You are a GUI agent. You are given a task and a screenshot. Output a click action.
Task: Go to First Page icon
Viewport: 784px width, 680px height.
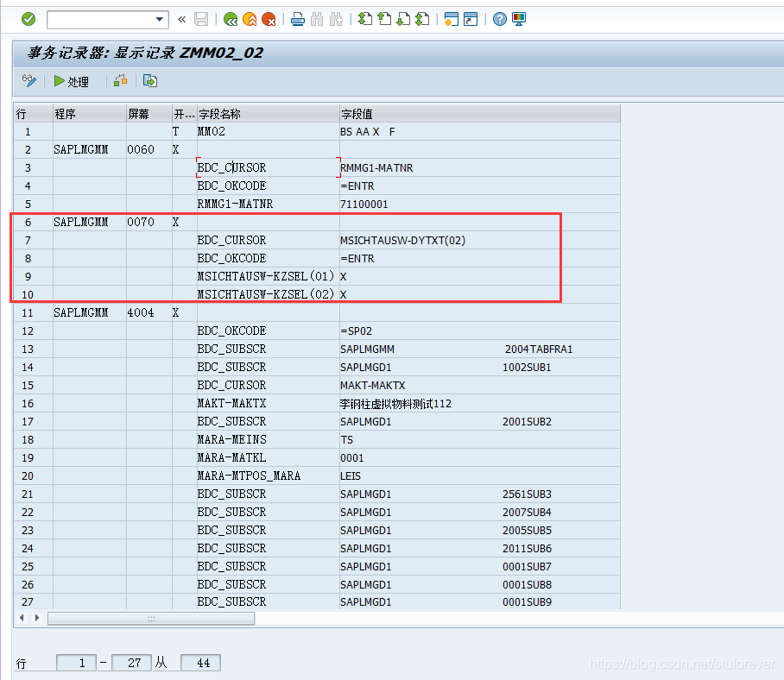365,20
